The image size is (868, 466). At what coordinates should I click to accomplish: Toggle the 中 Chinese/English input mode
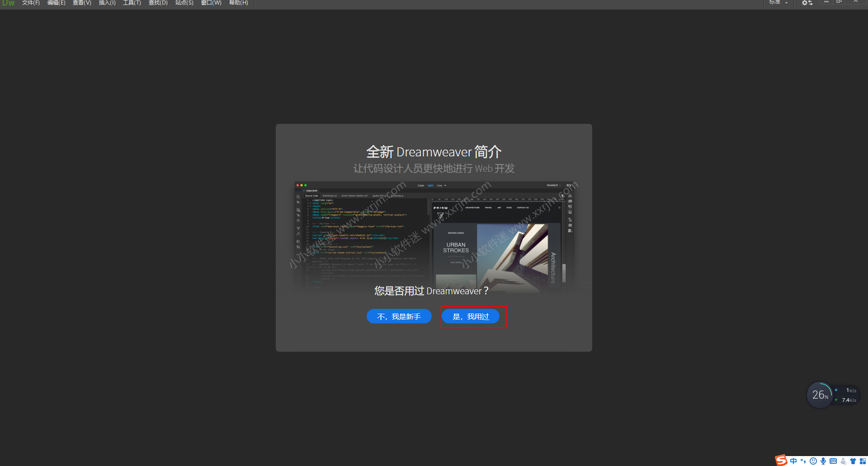[x=793, y=461]
